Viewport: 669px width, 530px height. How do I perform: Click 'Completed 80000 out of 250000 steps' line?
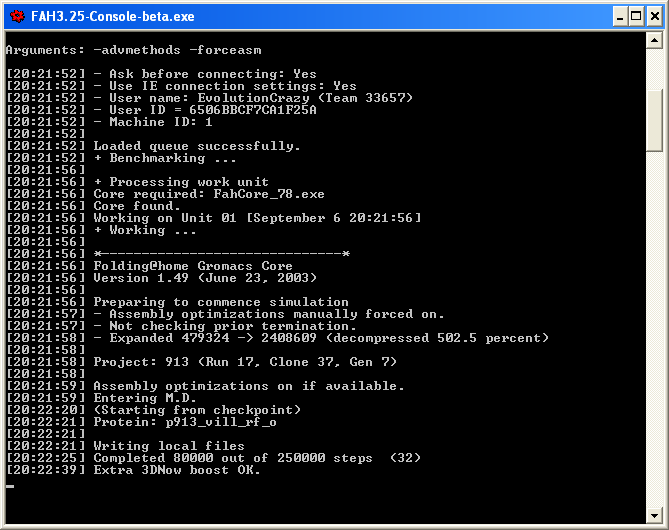214,457
